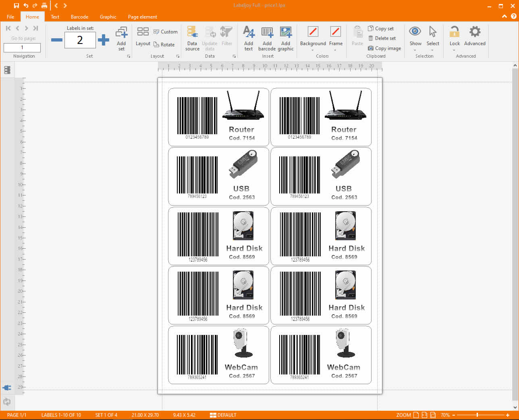Click the Labels in set number field
The image size is (519, 420).
pos(80,40)
